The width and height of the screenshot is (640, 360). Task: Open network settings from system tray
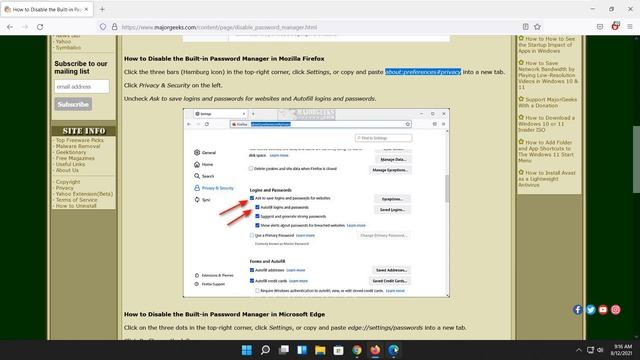pyautogui.click(x=590, y=350)
